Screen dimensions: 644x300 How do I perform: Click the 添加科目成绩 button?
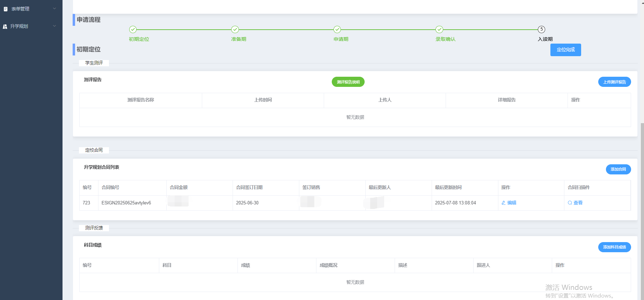coord(614,247)
